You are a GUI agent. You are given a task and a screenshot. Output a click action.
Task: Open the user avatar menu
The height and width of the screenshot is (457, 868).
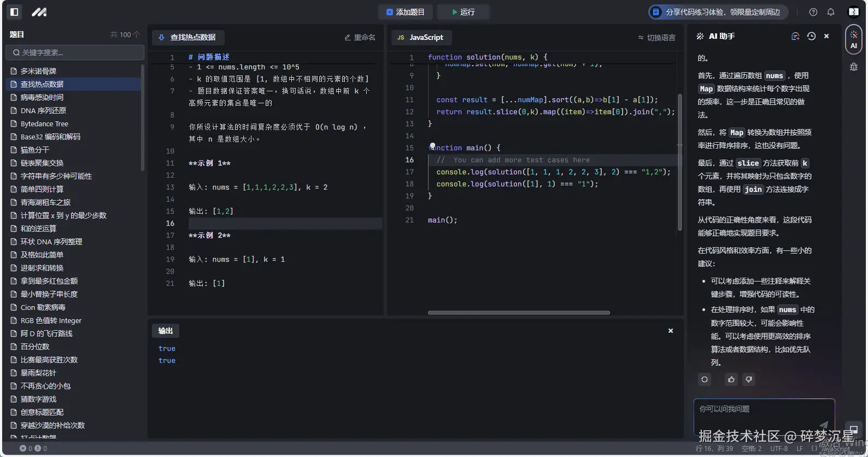(853, 11)
